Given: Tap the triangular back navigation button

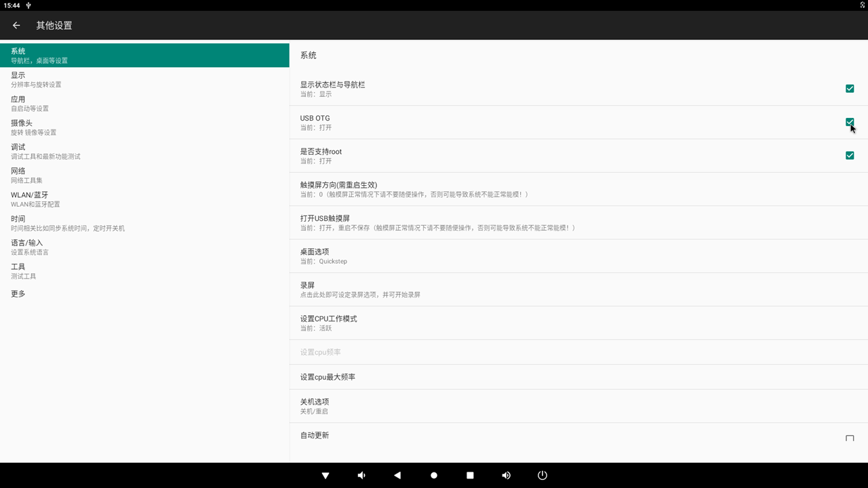Looking at the screenshot, I should pos(397,475).
